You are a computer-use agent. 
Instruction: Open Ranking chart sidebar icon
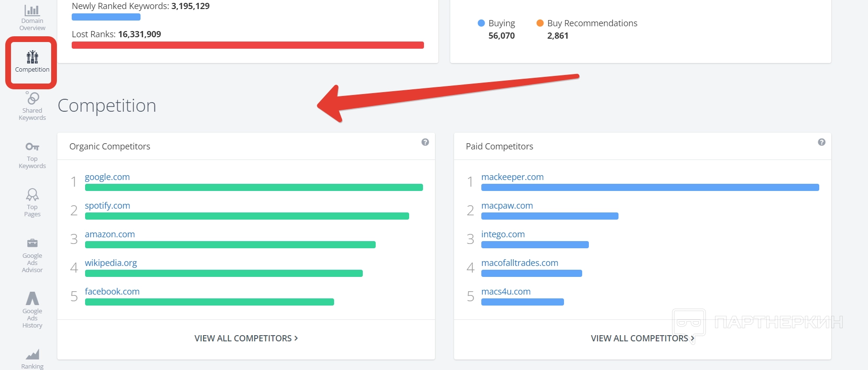click(33, 354)
